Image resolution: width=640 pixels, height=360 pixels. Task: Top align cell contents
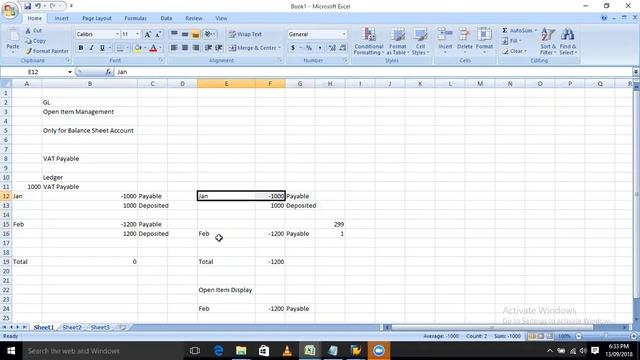(174, 34)
